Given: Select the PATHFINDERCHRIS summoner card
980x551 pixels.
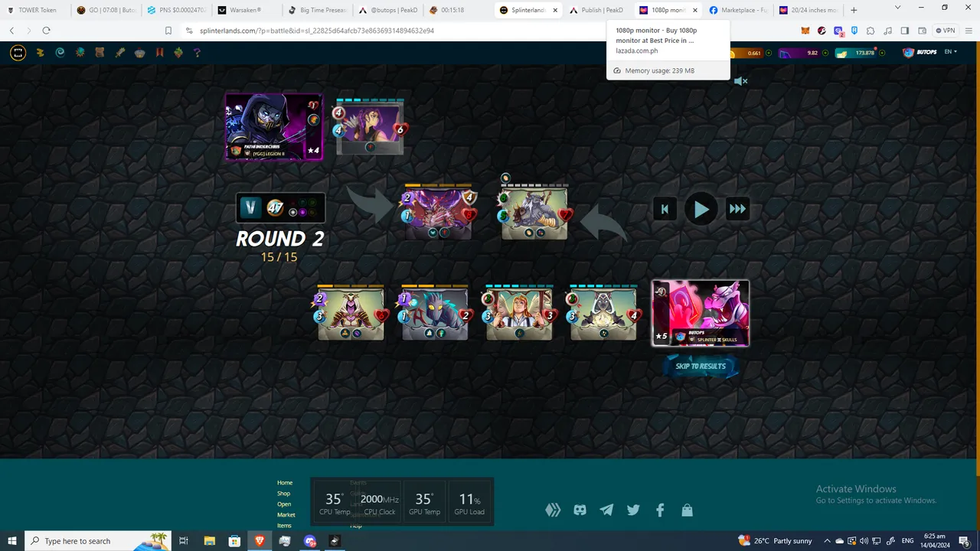Looking at the screenshot, I should (x=274, y=127).
